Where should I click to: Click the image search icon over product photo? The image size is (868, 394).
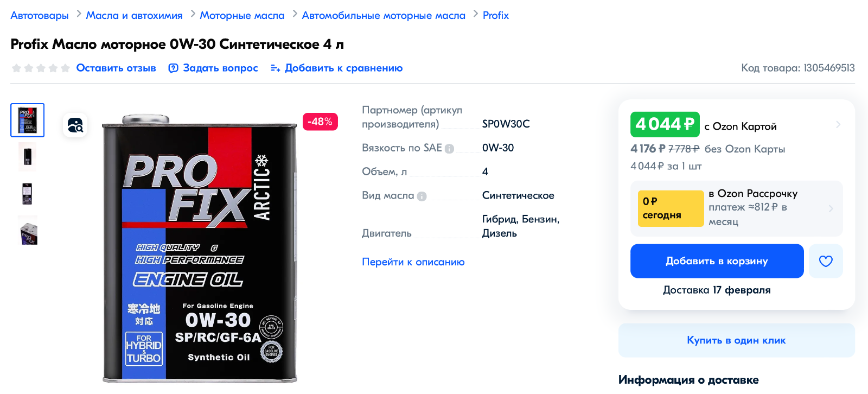coord(75,125)
